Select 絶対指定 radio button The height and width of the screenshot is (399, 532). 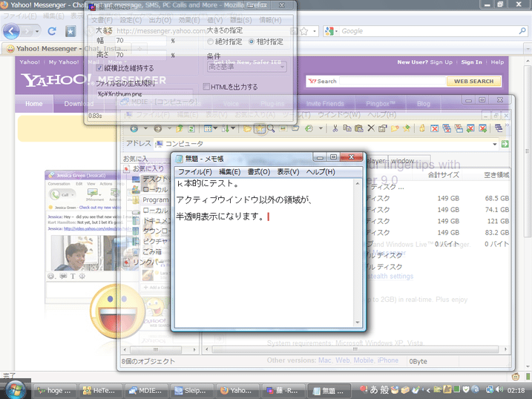click(x=210, y=42)
